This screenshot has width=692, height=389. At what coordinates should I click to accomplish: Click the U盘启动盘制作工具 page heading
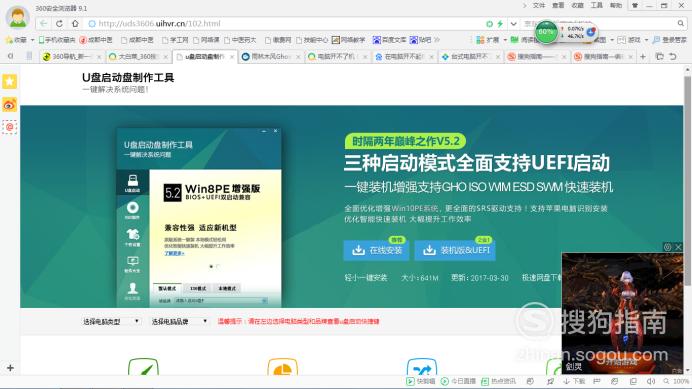[128, 78]
